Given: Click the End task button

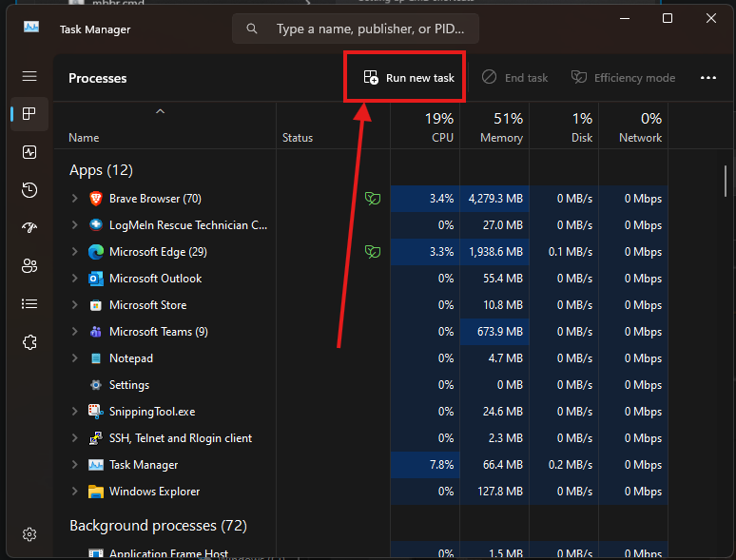Looking at the screenshot, I should (515, 77).
